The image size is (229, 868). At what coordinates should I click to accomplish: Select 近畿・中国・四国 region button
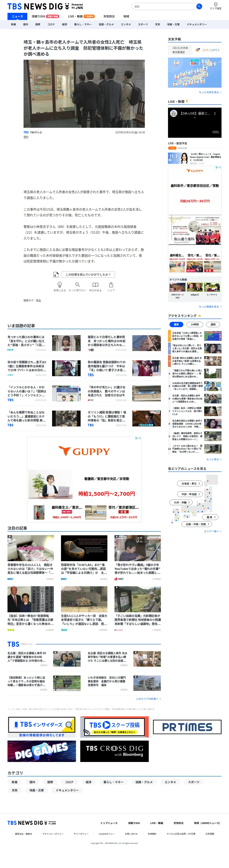(x=197, y=524)
